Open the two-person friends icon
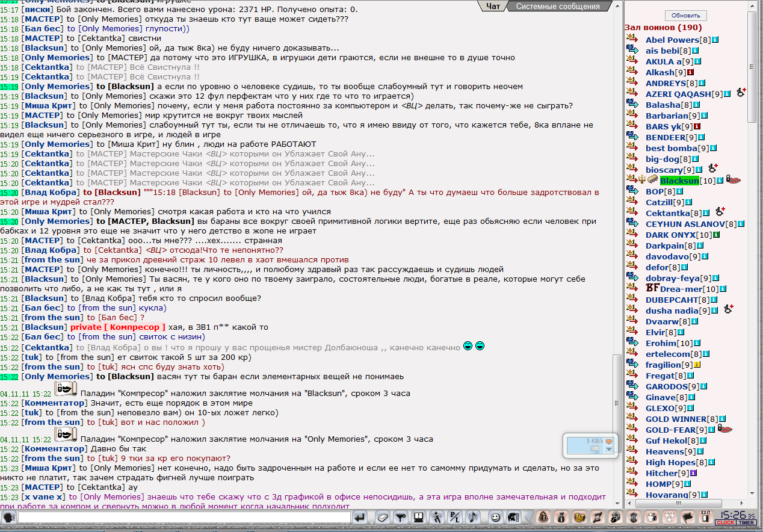 pos(650,517)
